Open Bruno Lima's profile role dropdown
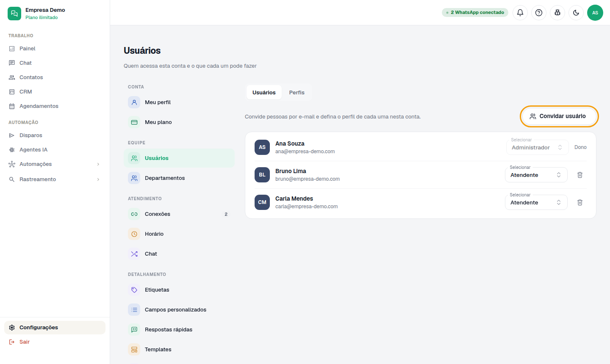610x364 pixels. pos(536,175)
